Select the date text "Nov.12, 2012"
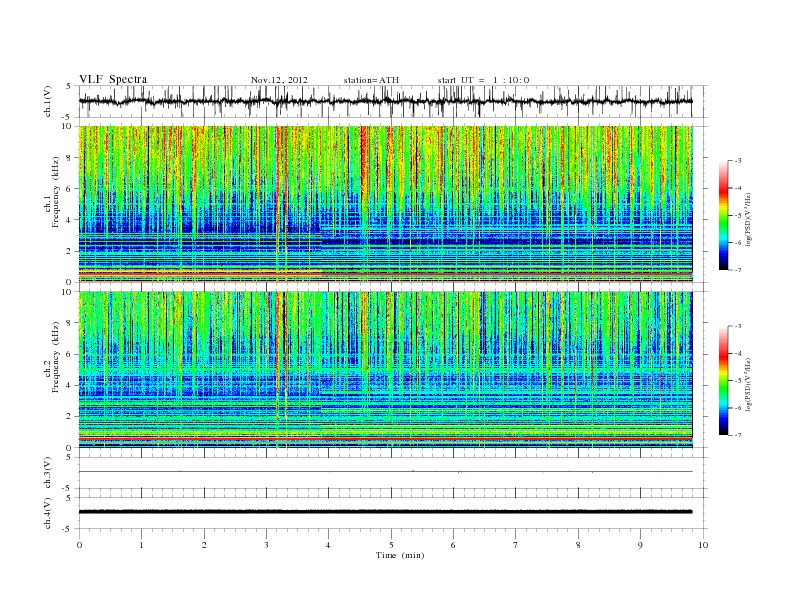Viewport: 792px width, 612px height. click(279, 80)
